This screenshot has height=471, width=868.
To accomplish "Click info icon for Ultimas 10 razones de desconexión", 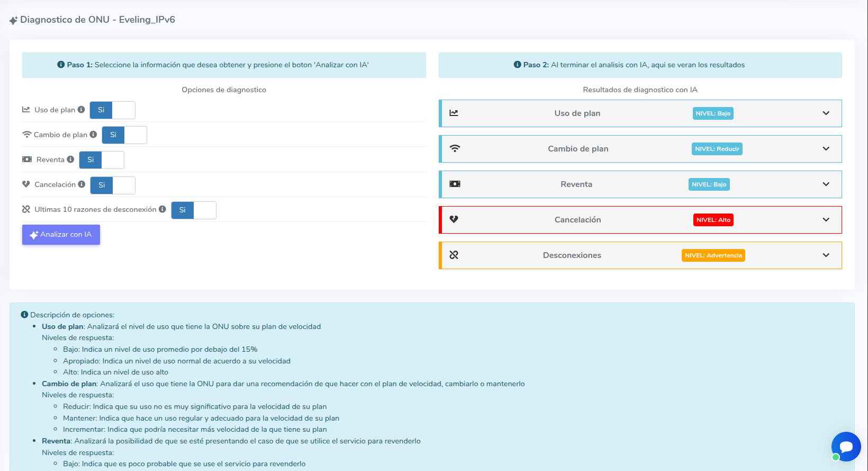I will 162,209.
